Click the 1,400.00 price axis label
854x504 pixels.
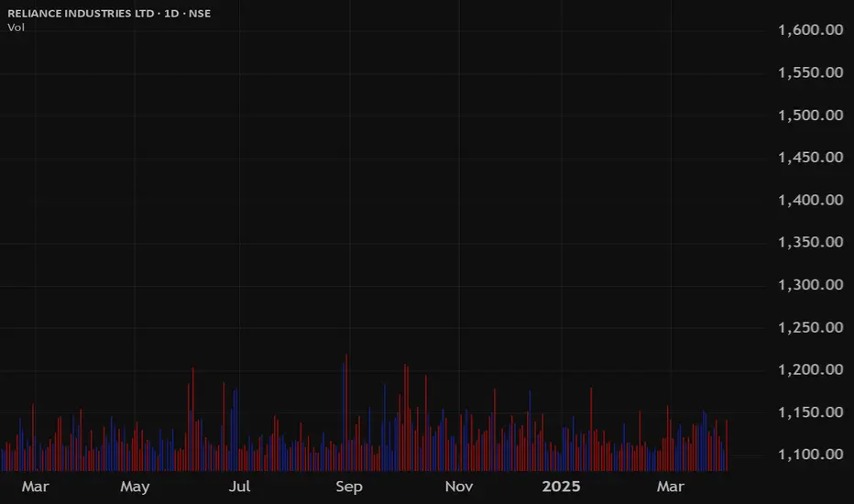810,200
